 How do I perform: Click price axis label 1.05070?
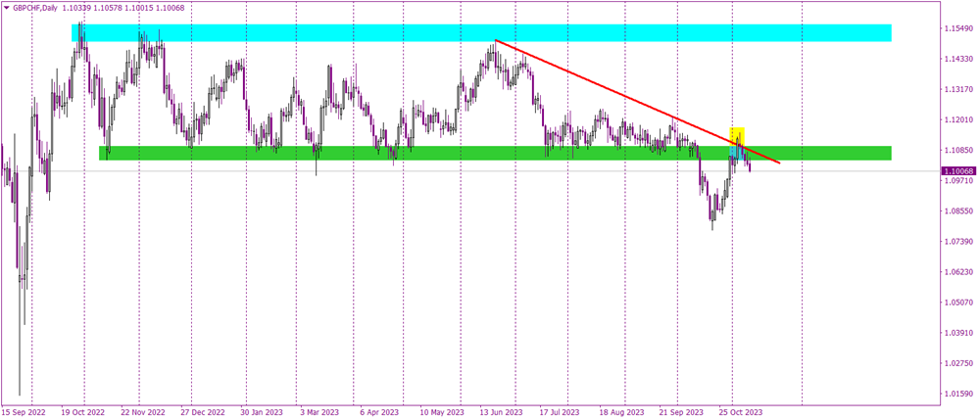tap(958, 303)
